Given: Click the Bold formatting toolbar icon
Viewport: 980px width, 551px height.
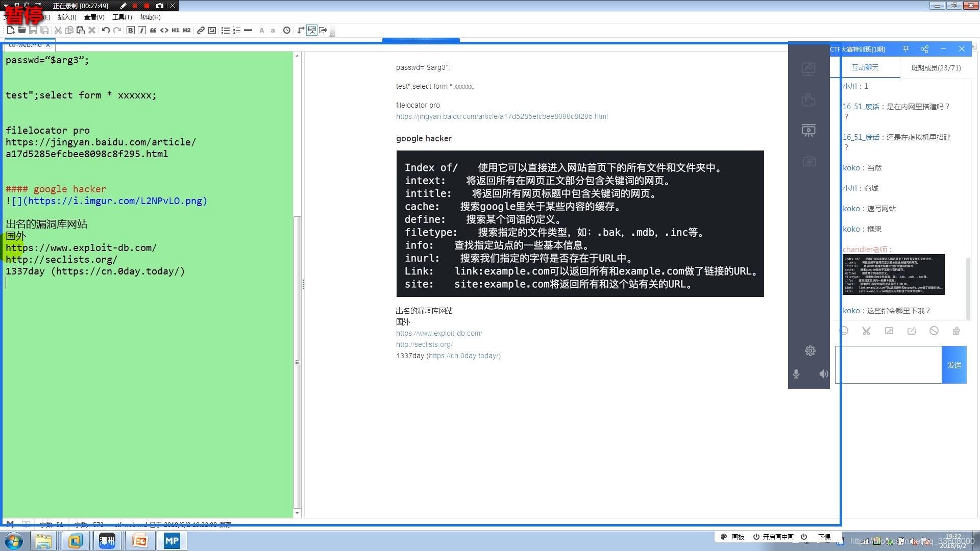Looking at the screenshot, I should coord(131,31).
